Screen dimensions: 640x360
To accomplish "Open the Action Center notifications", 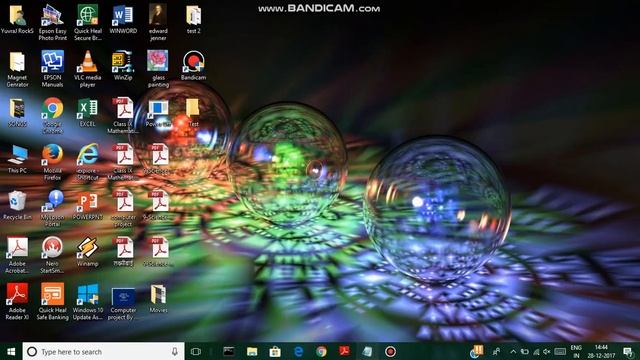I will pos(629,351).
